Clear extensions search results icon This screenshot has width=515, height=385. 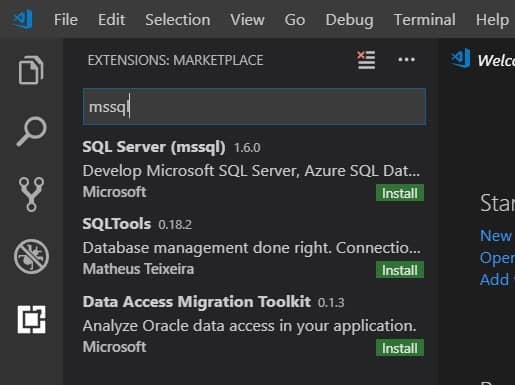click(x=366, y=60)
